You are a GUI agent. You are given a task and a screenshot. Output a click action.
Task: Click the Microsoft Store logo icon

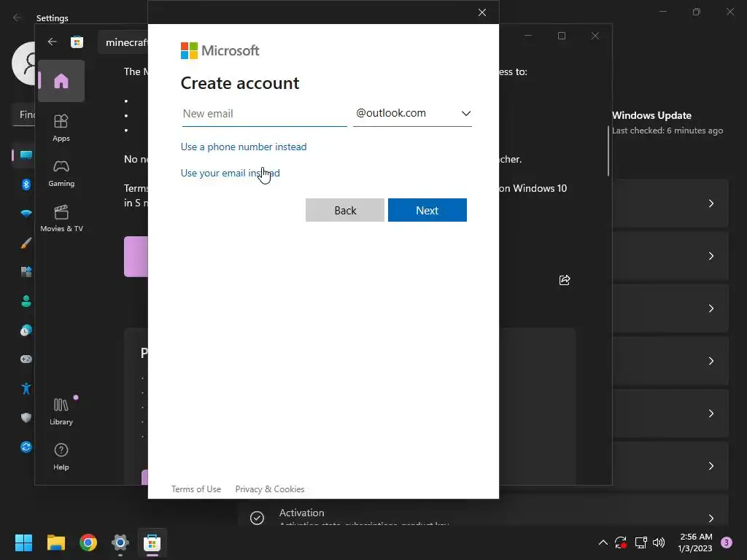click(77, 42)
